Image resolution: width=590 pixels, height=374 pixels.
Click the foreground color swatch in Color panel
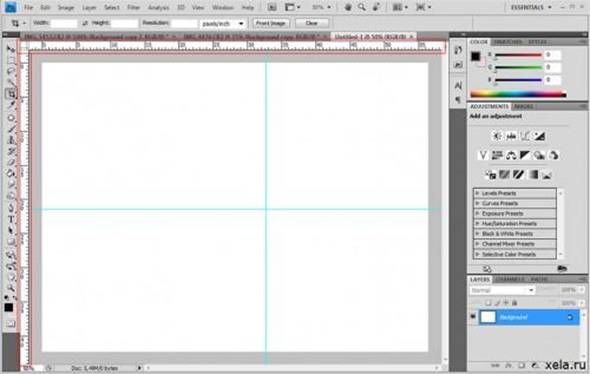pos(476,56)
